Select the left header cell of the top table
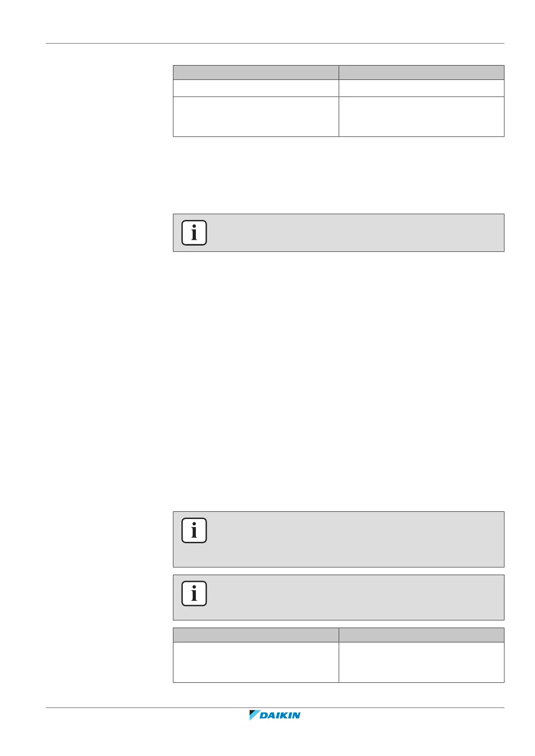Viewport: 535px width, 756px height. pyautogui.click(x=256, y=72)
